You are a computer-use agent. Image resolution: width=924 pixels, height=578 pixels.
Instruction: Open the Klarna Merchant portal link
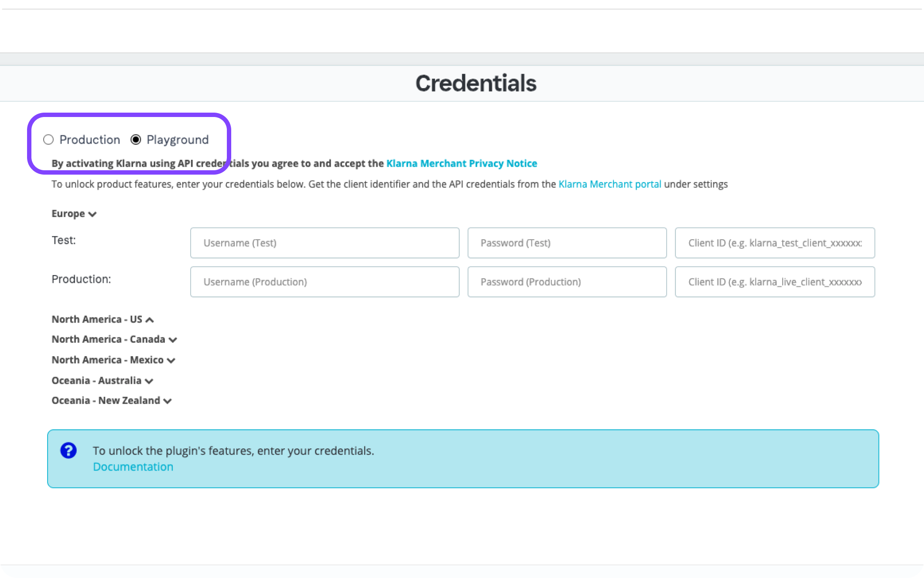point(609,184)
